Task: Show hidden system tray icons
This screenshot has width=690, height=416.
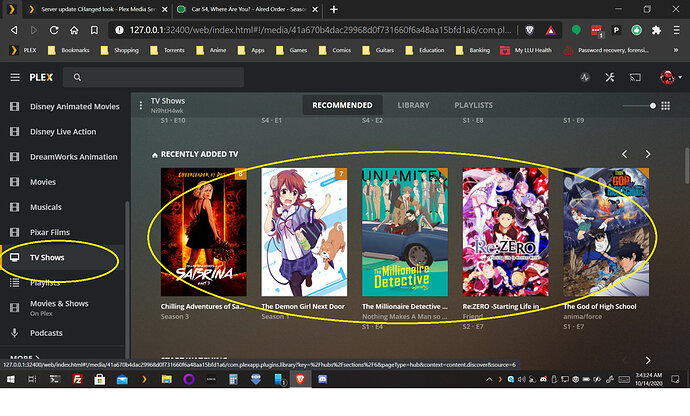Action: [x=489, y=379]
